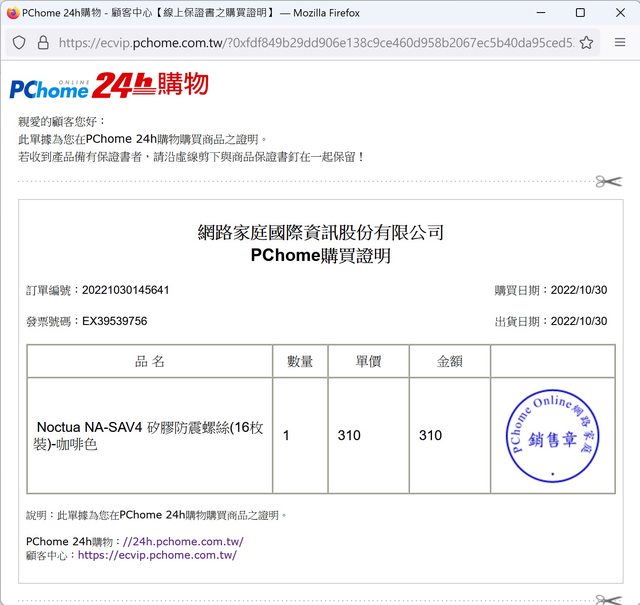This screenshot has height=605, width=640.
Task: Click the Noctua NA-SAV4 product name cell
Action: (x=149, y=435)
